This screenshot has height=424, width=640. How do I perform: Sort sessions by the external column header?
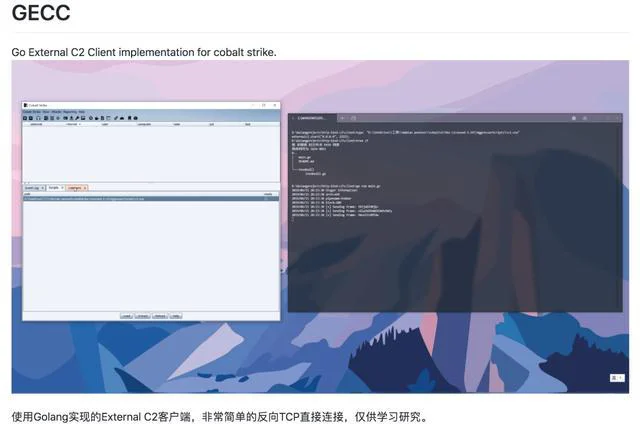(x=36, y=124)
